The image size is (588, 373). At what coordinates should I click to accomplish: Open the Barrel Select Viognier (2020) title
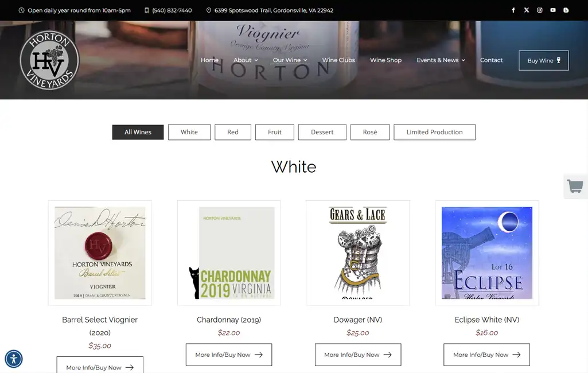(x=100, y=326)
